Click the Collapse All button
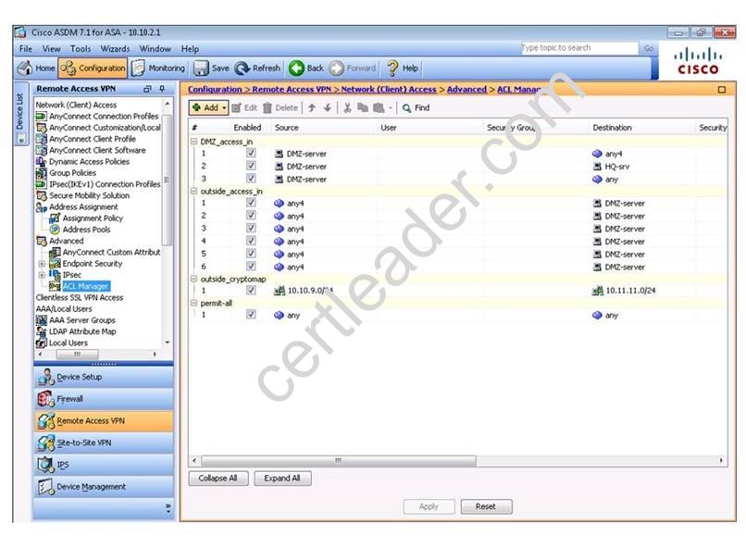This screenshot has width=746, height=560. [x=218, y=479]
